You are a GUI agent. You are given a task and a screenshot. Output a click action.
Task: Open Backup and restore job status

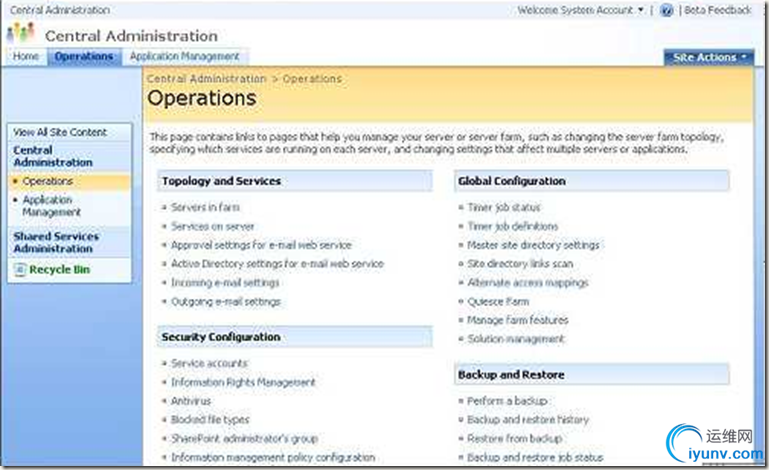[x=535, y=457]
